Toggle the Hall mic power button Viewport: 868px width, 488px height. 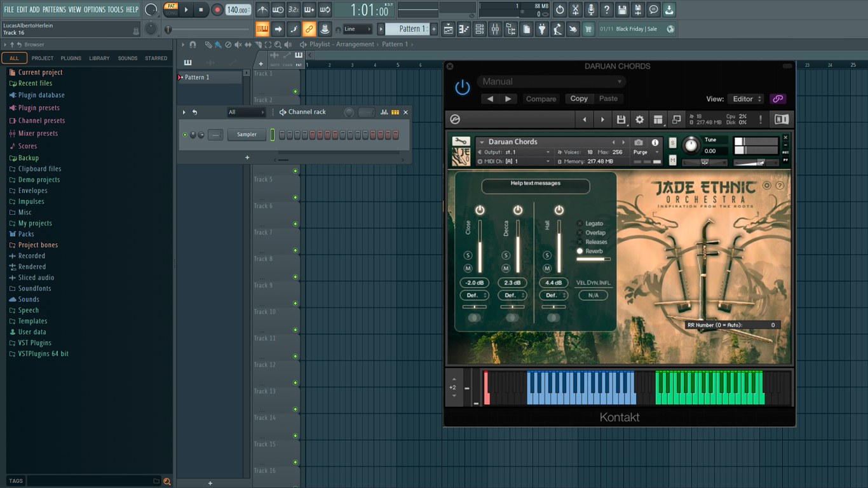[559, 210]
